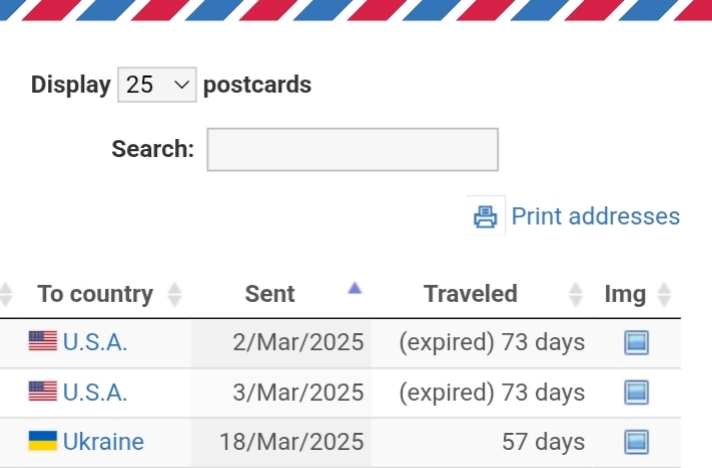The height and width of the screenshot is (468, 712).
Task: Click the Ukraine flag icon
Action: pyautogui.click(x=43, y=441)
